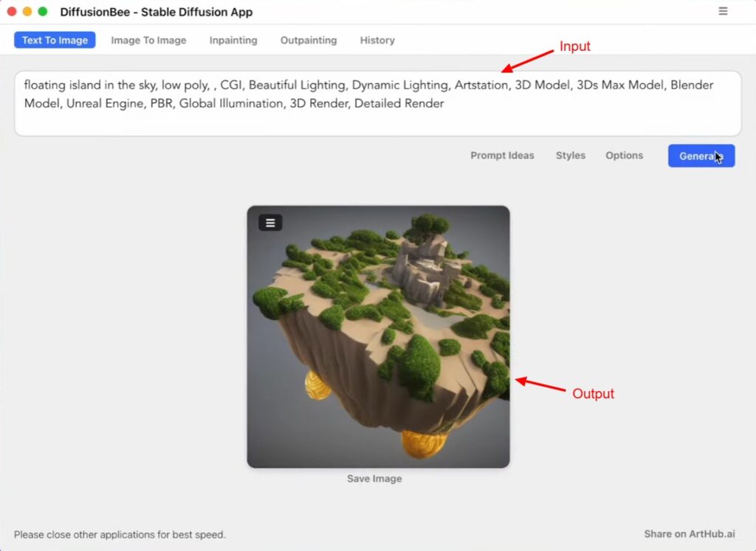Open the Options panel
This screenshot has width=756, height=551.
[x=624, y=156]
